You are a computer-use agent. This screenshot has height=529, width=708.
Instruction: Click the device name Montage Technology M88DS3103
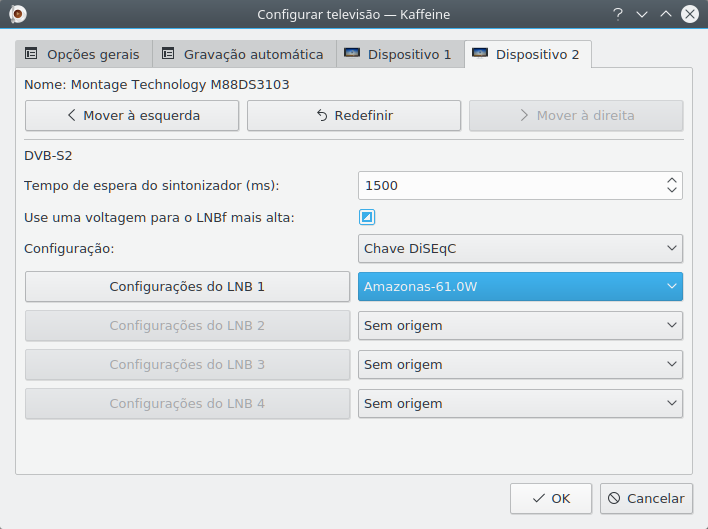pyautogui.click(x=180, y=84)
